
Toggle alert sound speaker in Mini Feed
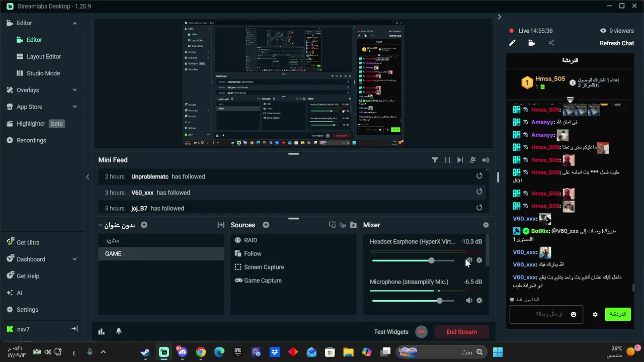tap(486, 160)
